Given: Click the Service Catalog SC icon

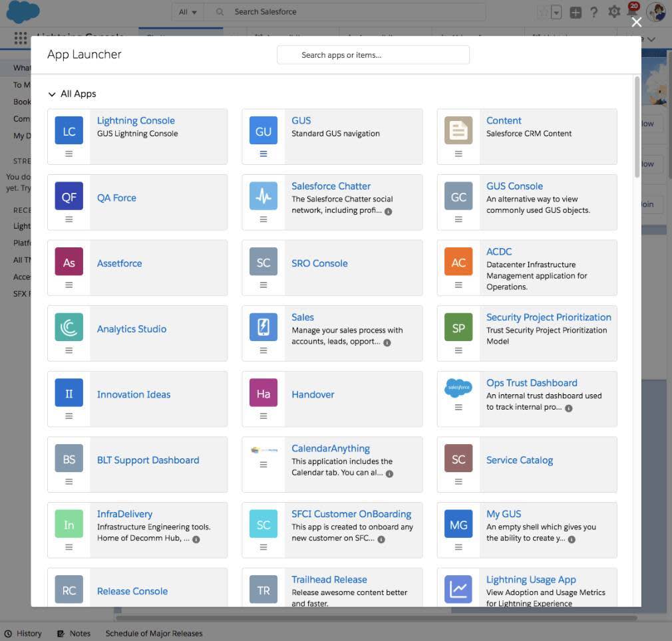Looking at the screenshot, I should point(458,458).
